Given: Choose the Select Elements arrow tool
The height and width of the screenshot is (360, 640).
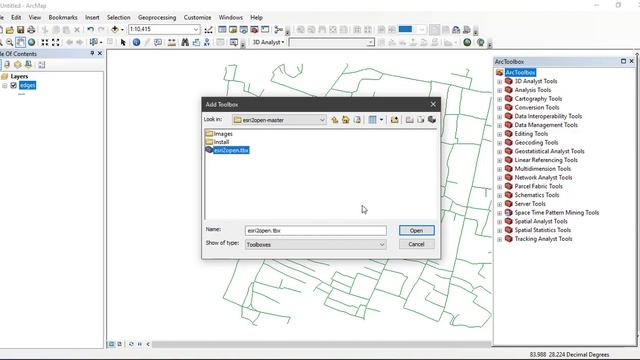Looking at the screenshot, I should tap(123, 42).
